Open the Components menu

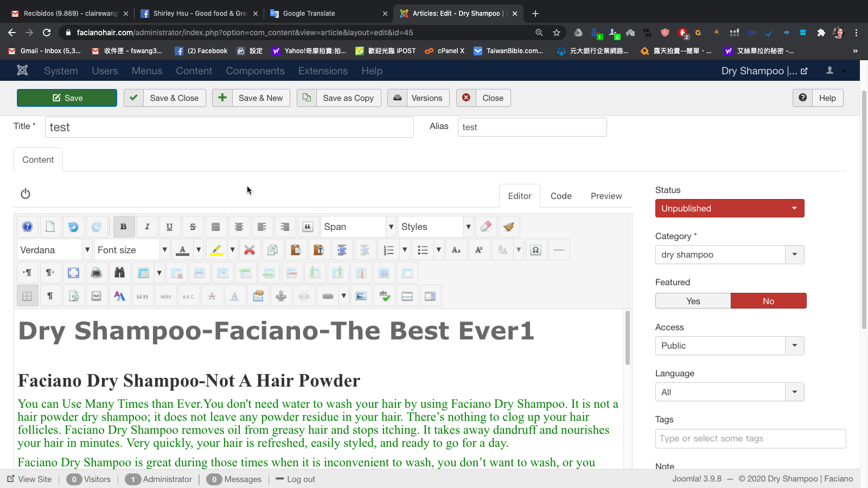click(x=255, y=71)
